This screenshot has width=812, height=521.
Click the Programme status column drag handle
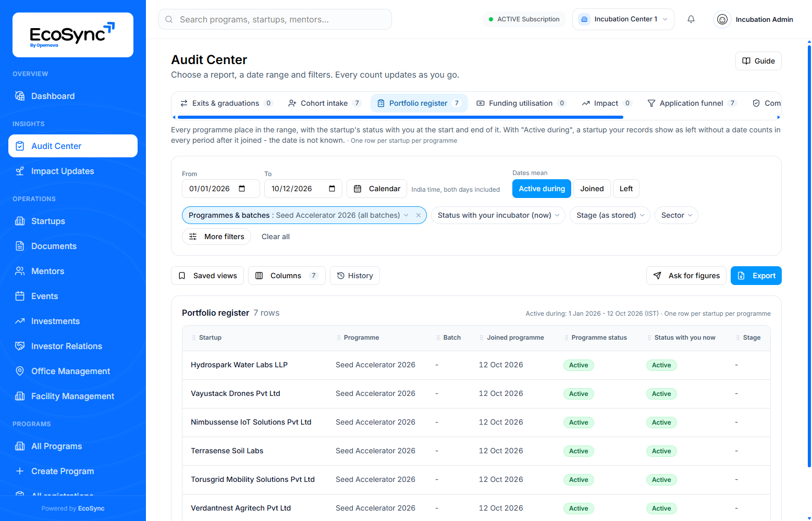pyautogui.click(x=567, y=338)
